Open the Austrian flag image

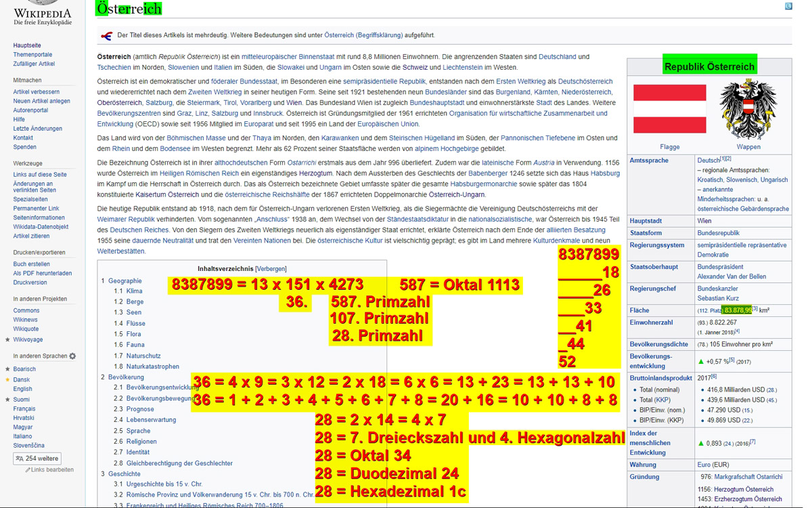[669, 109]
